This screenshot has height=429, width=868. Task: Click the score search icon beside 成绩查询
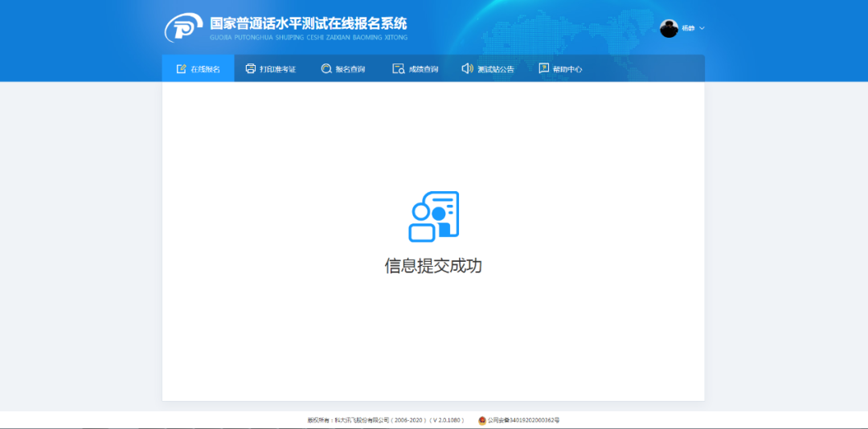pyautogui.click(x=398, y=69)
